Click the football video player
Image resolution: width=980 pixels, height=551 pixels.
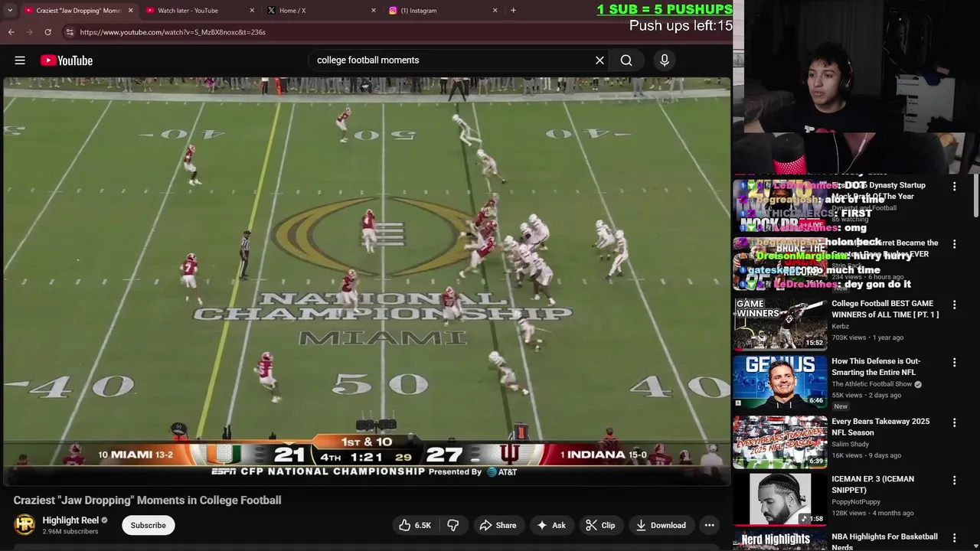point(367,280)
